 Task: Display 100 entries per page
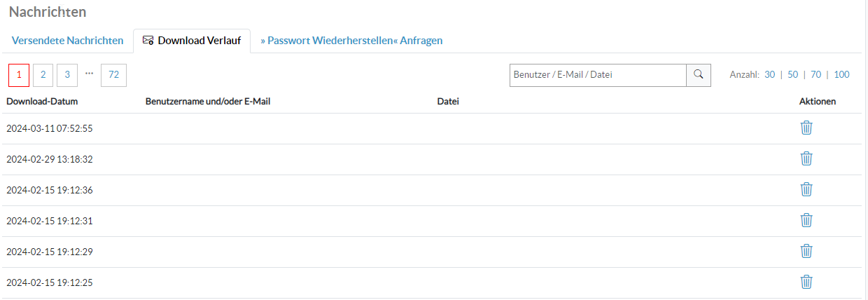[841, 74]
